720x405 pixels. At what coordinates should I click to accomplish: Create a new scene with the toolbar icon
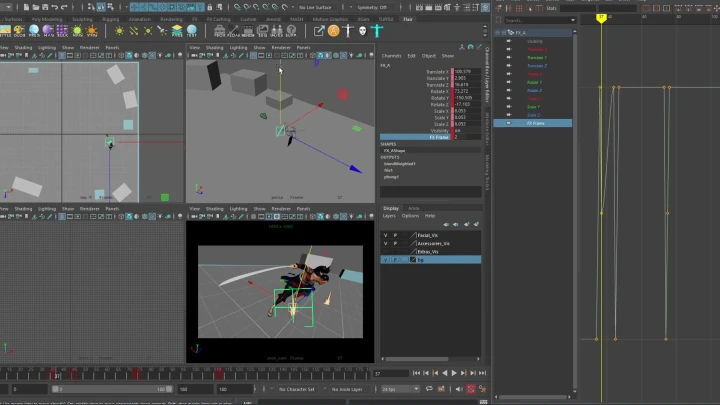tap(26, 7)
